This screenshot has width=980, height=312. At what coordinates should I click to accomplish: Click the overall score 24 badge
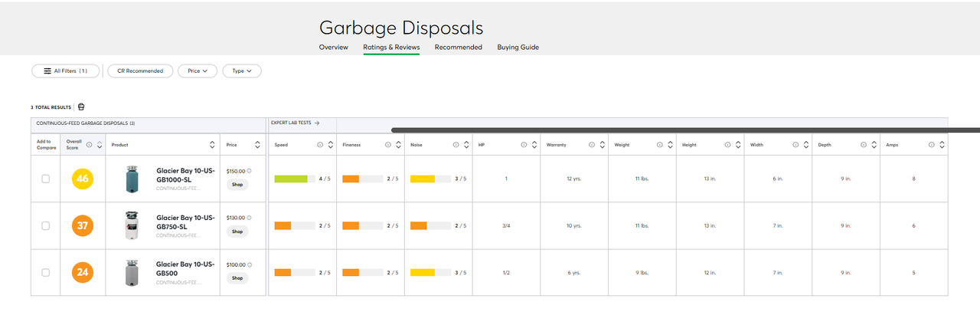[x=83, y=272]
